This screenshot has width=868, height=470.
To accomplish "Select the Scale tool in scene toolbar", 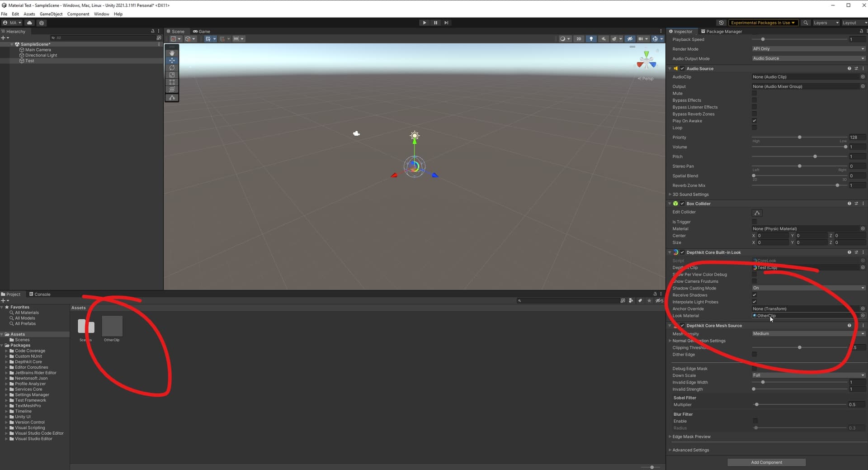I will coord(172,75).
